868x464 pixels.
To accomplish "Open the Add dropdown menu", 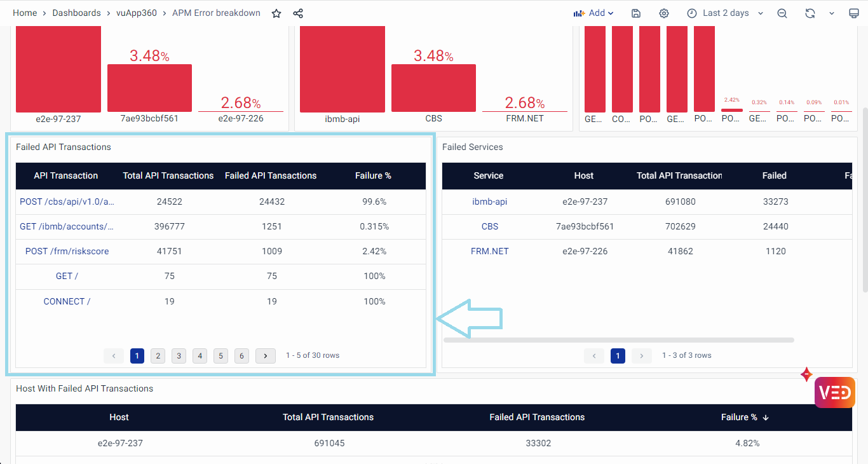I will tap(593, 13).
